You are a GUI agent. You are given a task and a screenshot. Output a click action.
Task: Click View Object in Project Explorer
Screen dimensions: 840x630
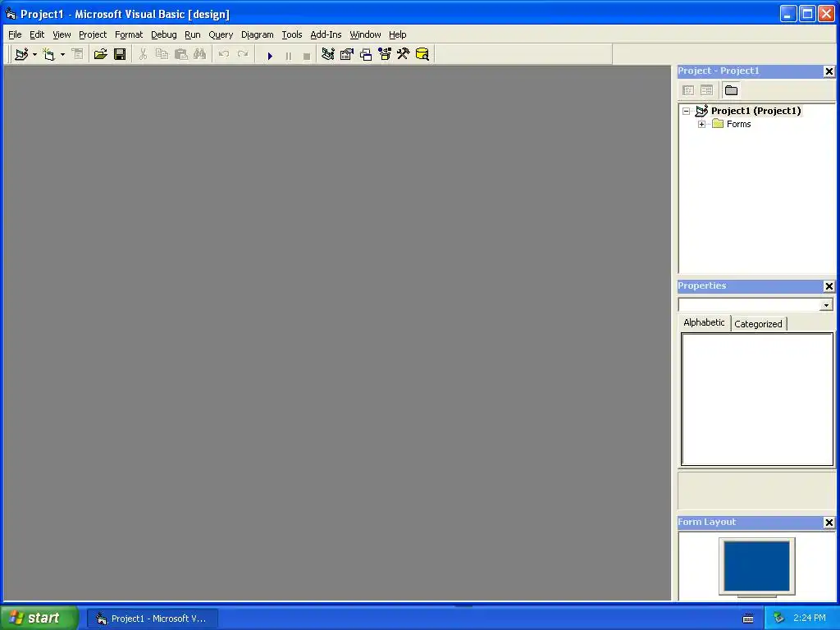(x=706, y=90)
